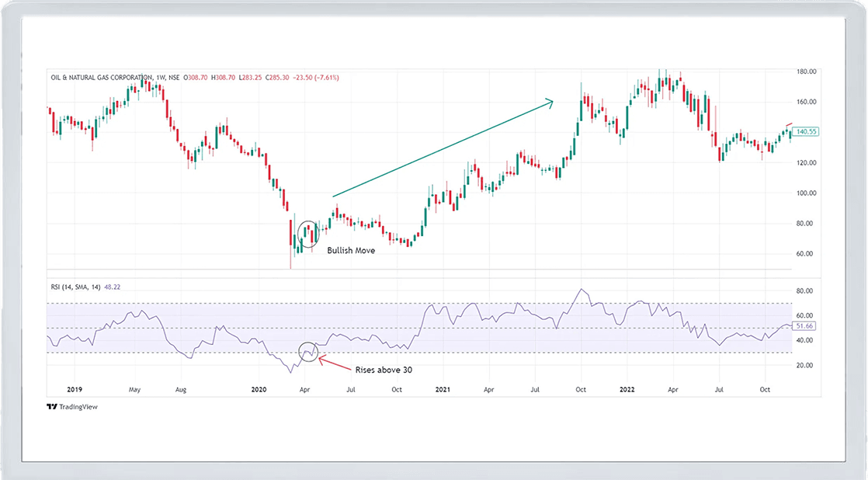The width and height of the screenshot is (868, 480).
Task: Click the 2022 label on time axis
Action: pos(628,388)
